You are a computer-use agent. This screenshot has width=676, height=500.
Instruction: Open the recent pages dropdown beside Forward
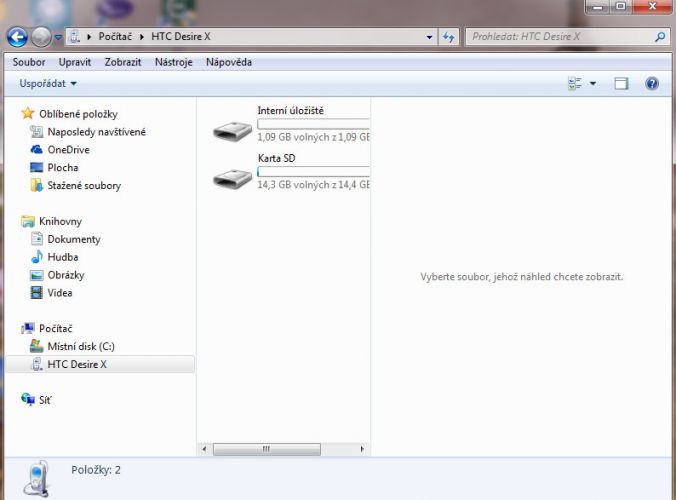(x=58, y=38)
